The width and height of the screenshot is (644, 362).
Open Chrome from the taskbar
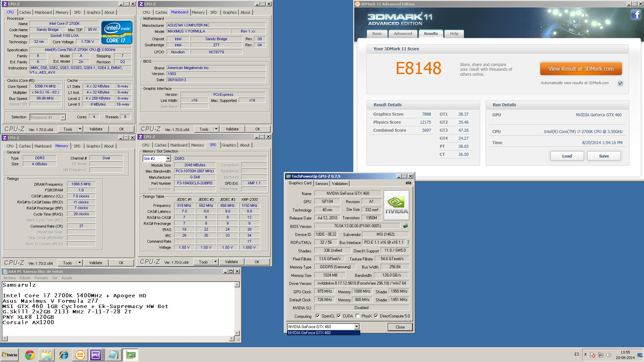pos(30,355)
